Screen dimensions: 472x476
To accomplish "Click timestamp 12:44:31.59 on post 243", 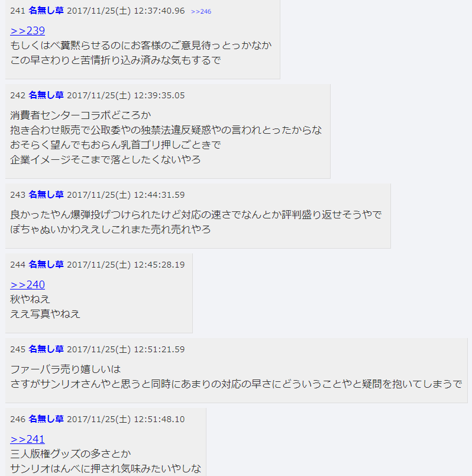I will point(159,195).
